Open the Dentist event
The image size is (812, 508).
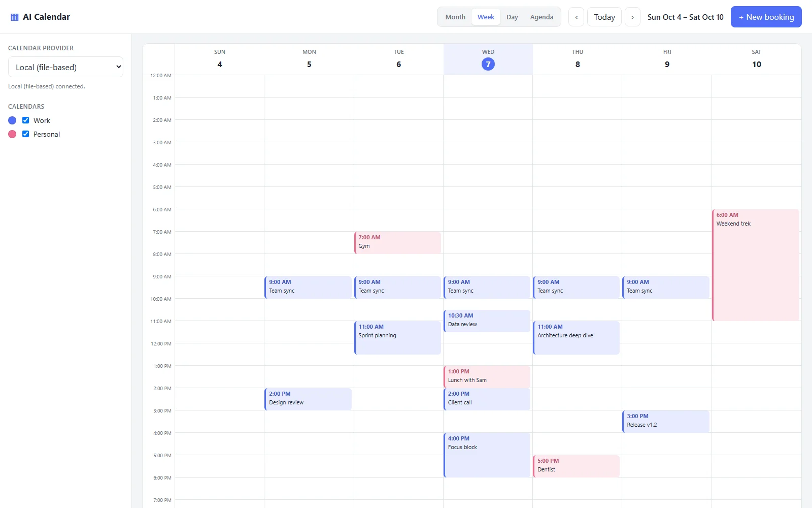[577, 466]
